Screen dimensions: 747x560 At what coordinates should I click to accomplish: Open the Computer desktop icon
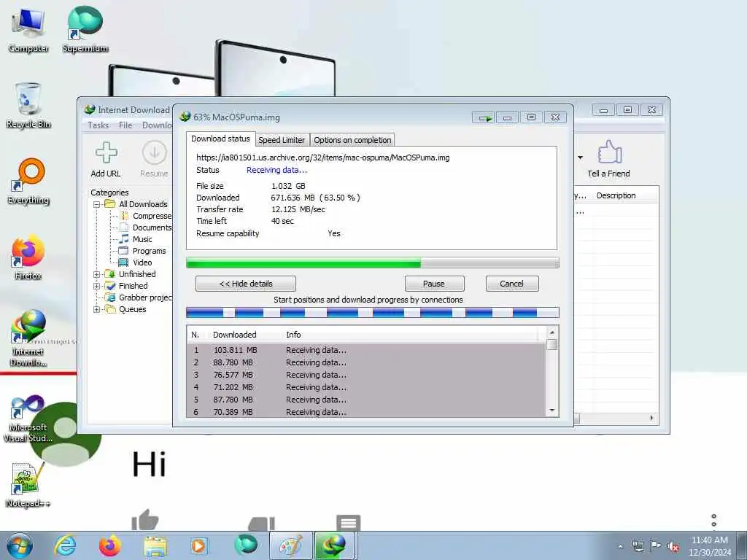click(28, 30)
